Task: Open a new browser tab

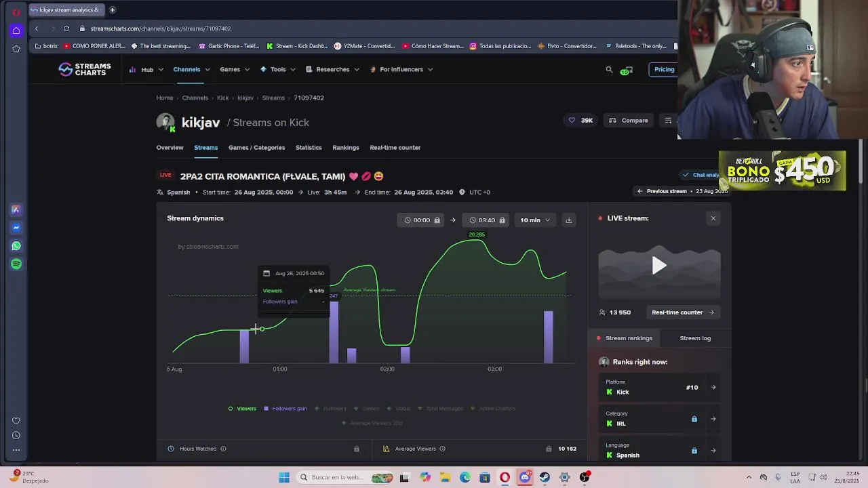Action: click(112, 9)
